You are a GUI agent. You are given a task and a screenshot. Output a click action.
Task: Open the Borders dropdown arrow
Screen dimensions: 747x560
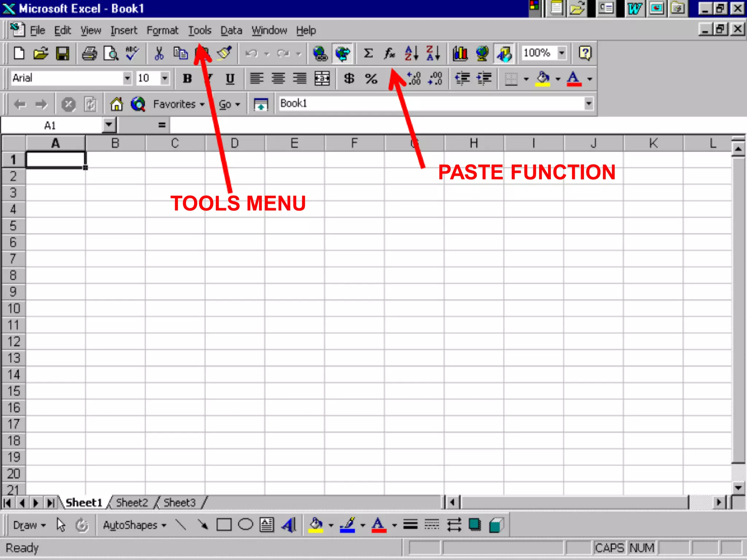[x=526, y=78]
